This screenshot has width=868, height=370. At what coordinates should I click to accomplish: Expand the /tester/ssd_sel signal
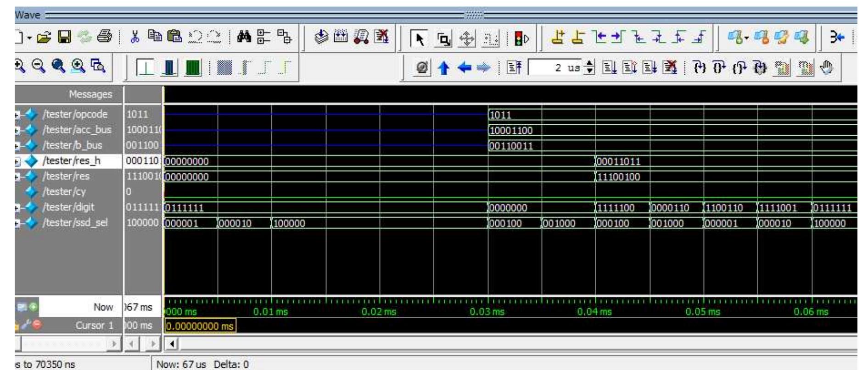(17, 223)
